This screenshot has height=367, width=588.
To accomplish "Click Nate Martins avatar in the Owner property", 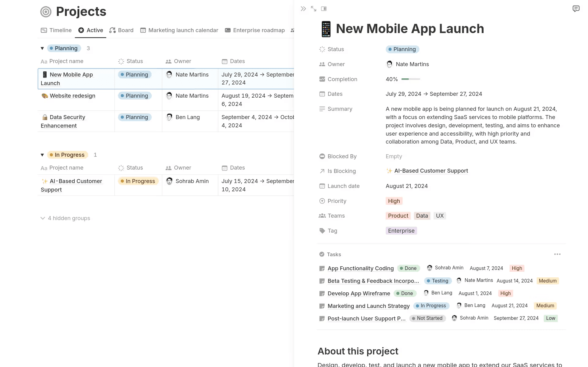I will 389,64.
